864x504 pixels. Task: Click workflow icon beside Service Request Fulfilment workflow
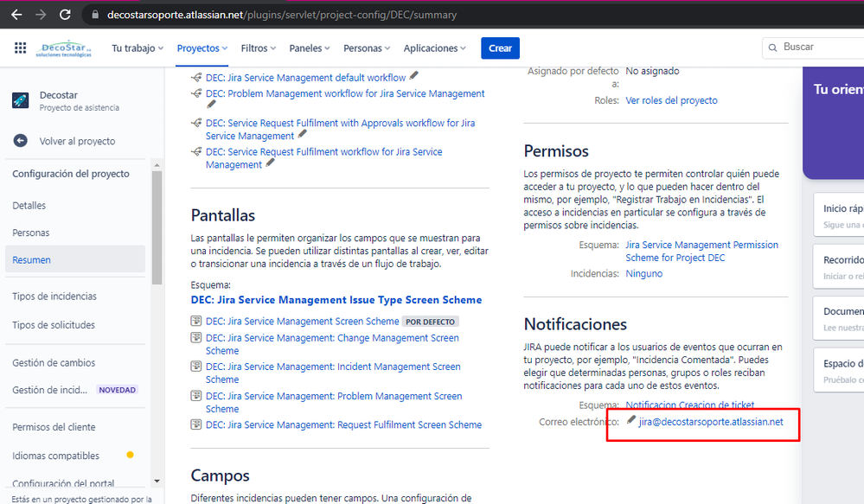pyautogui.click(x=196, y=151)
